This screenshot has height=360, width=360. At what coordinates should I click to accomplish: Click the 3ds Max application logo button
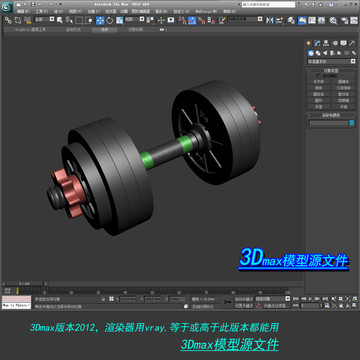tap(7, 7)
